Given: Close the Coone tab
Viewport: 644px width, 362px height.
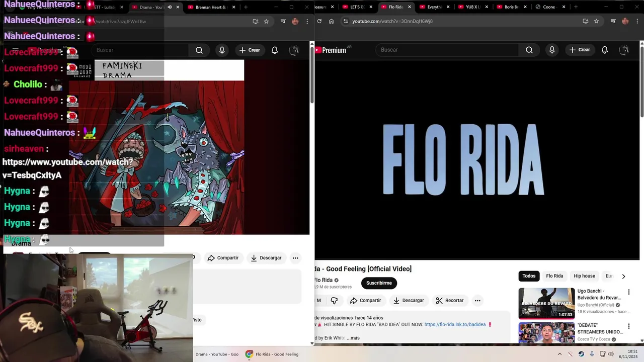Looking at the screenshot, I should [563, 7].
